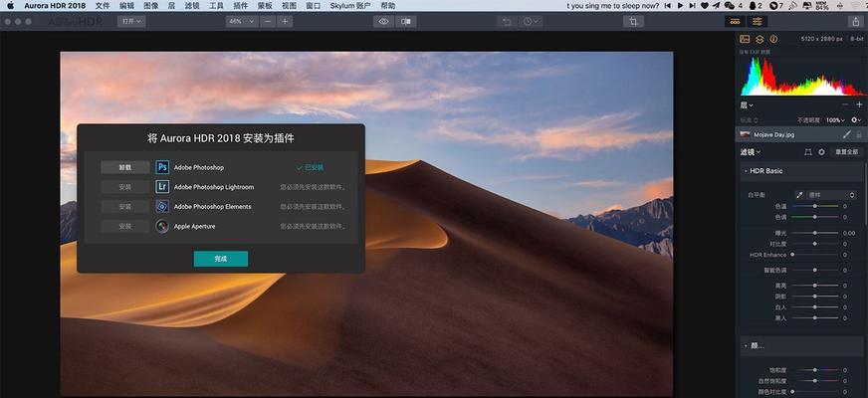This screenshot has width=868, height=398.
Task: Open the 编辑 menu
Action: point(126,6)
